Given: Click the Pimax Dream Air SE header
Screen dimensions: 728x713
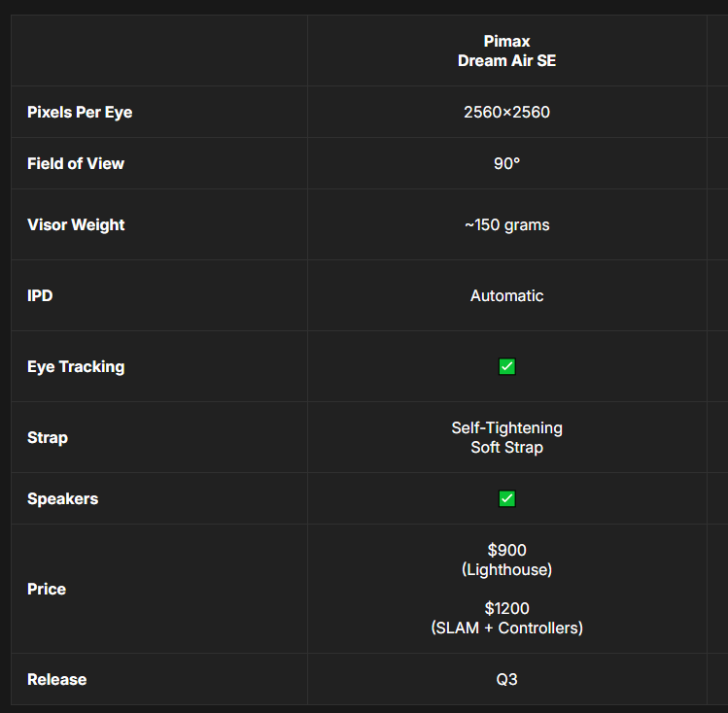Looking at the screenshot, I should coord(506,51).
